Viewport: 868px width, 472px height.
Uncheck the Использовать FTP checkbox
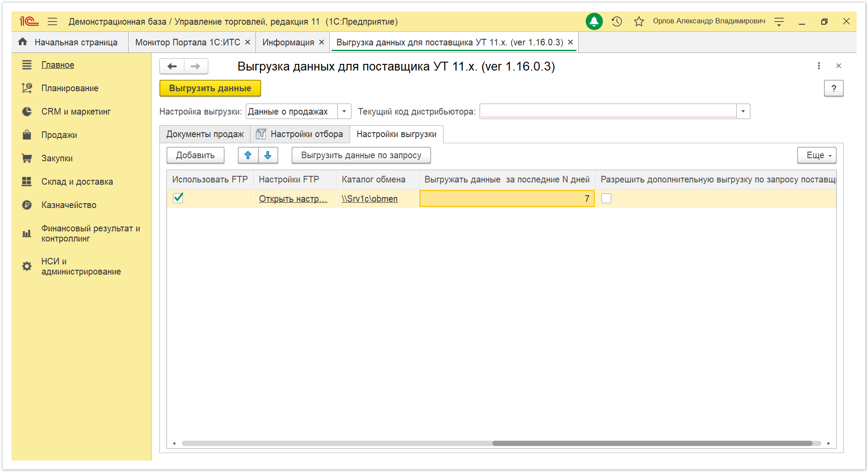tap(178, 198)
